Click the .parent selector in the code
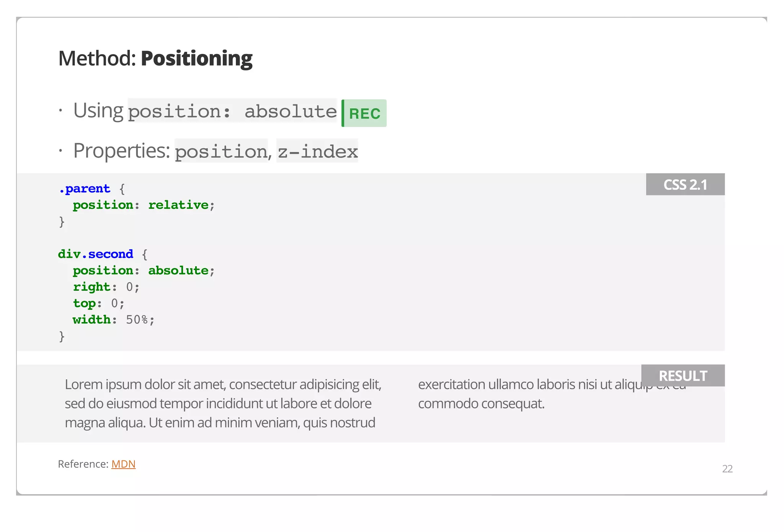The image size is (784, 532). pos(85,189)
